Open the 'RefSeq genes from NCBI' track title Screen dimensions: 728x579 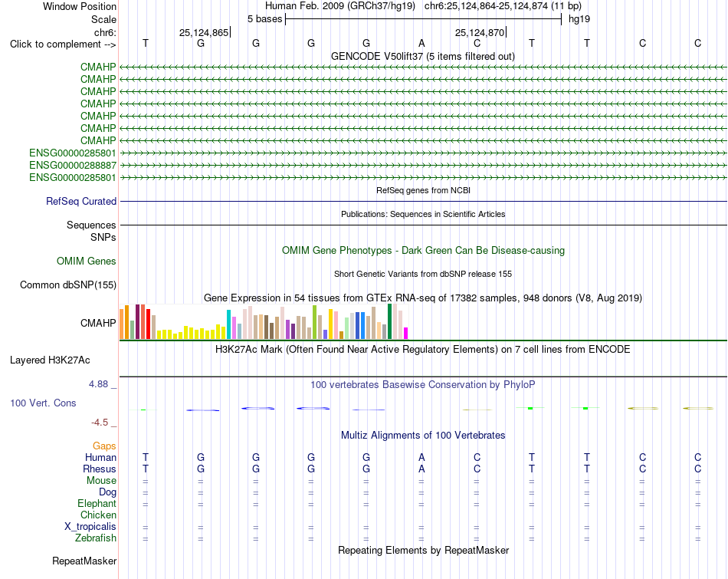click(x=423, y=190)
